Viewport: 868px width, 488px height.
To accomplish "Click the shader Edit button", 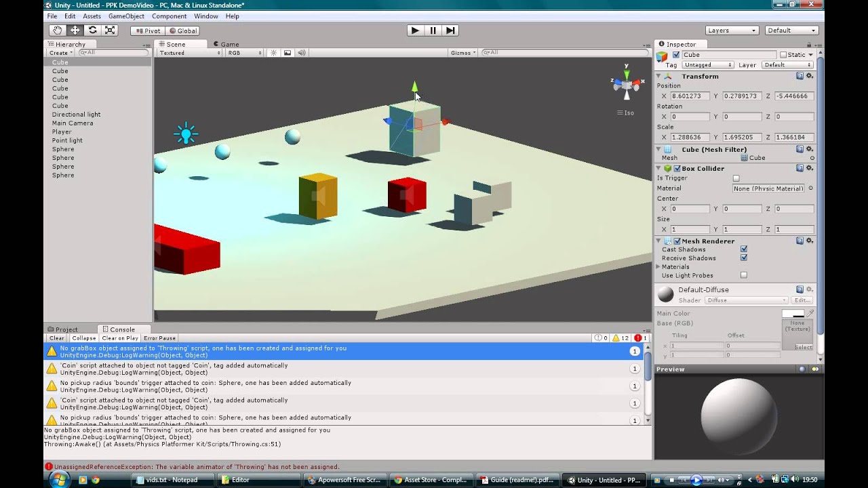I will point(802,300).
